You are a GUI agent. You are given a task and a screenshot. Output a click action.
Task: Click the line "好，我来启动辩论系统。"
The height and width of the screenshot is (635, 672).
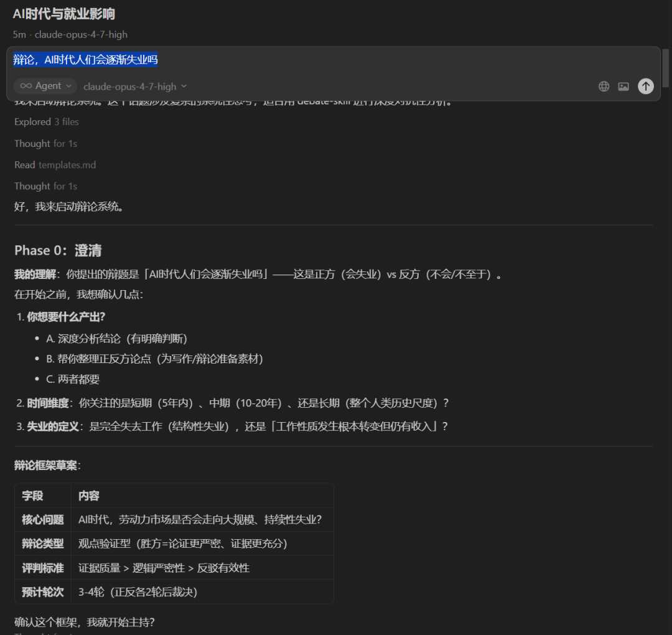click(x=70, y=207)
